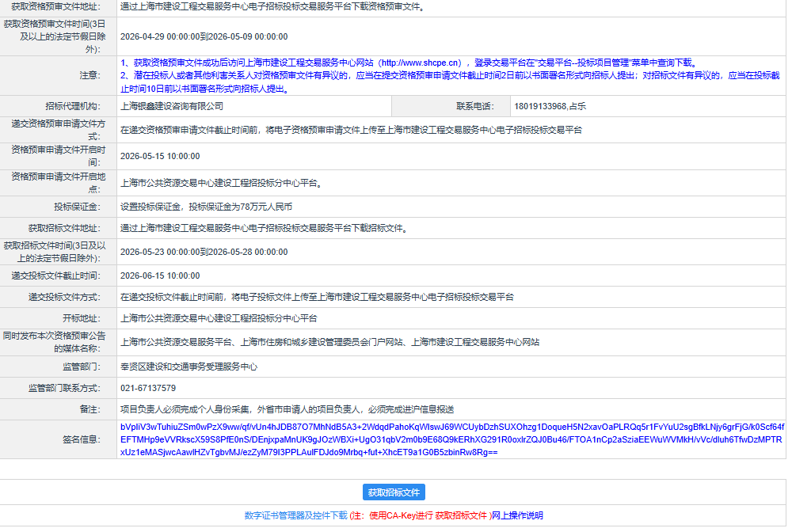The width and height of the screenshot is (792, 532).
Task: Click the 2026-06-15 10:00:00 submission deadline
Action: pyautogui.click(x=160, y=275)
